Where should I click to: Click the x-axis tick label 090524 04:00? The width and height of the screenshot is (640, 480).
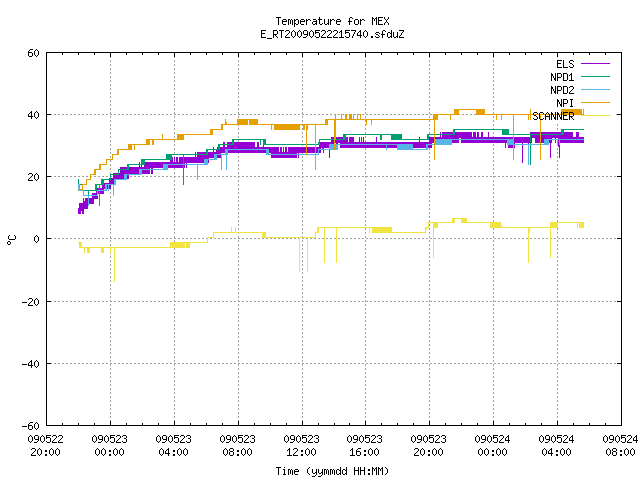(557, 446)
